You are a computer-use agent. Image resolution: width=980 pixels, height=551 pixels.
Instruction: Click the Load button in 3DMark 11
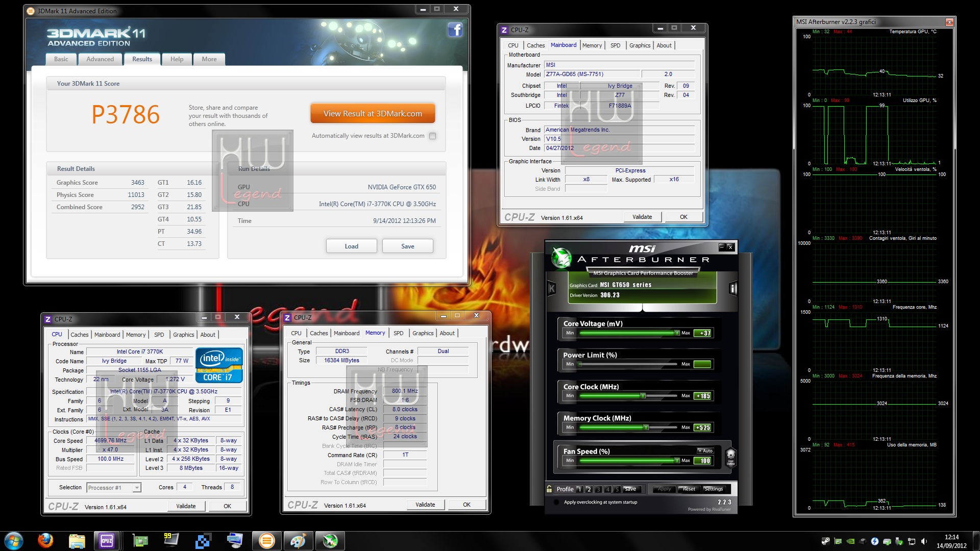click(352, 246)
